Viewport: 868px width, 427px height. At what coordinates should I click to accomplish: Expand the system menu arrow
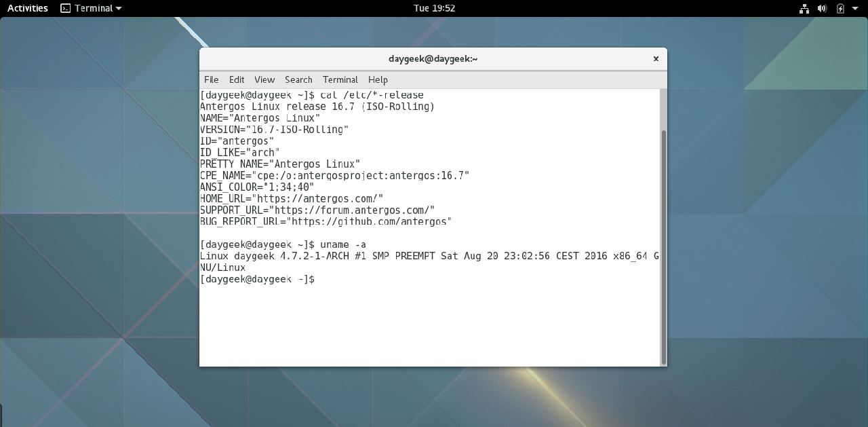[855, 9]
